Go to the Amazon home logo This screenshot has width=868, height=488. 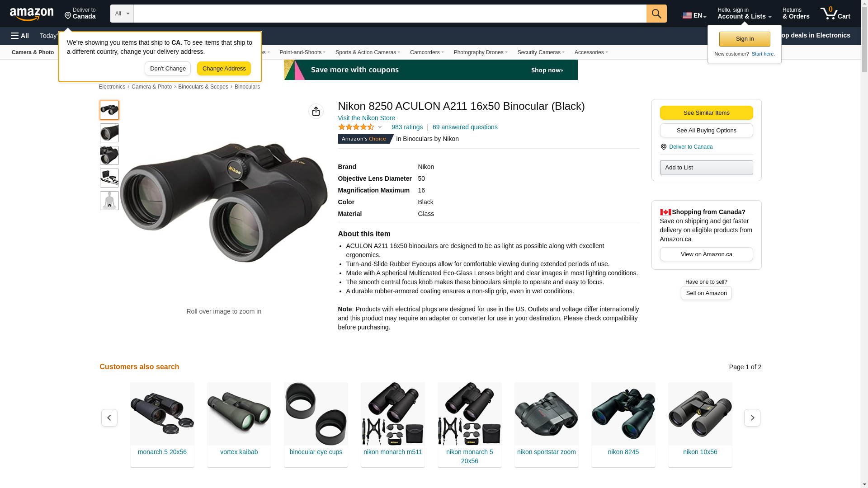click(32, 14)
